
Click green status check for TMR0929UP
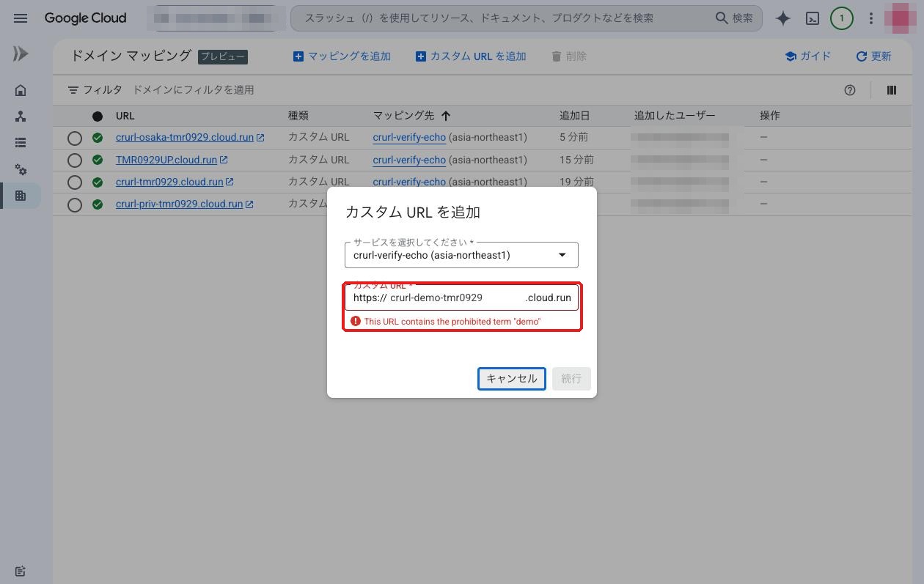(x=98, y=160)
